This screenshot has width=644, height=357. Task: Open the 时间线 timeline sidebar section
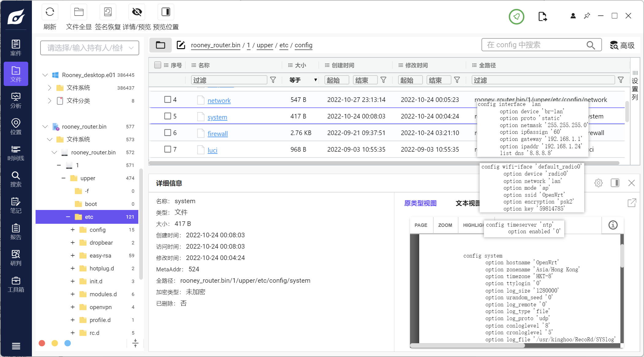point(16,153)
